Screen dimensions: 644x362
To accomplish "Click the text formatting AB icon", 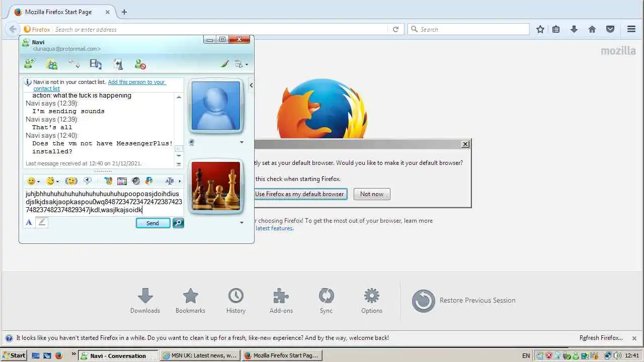I will click(170, 181).
